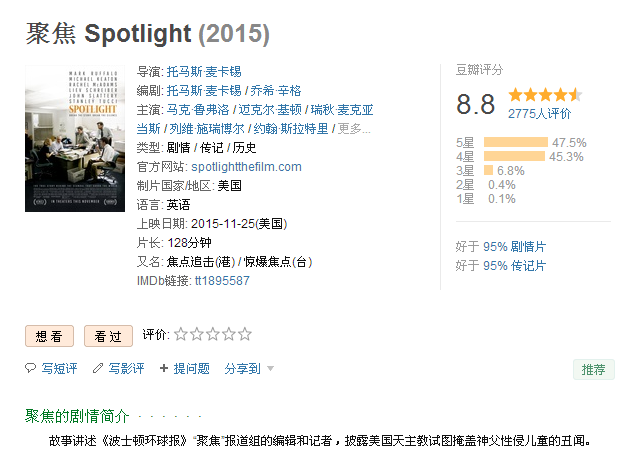Open IMDb link tt1895587
Viewport: 635px width, 467px height.
(x=222, y=281)
